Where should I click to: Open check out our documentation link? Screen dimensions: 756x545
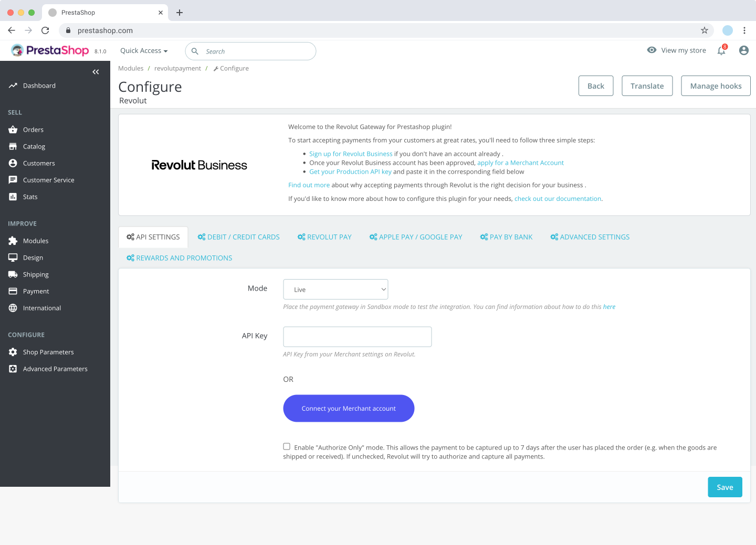click(x=558, y=199)
